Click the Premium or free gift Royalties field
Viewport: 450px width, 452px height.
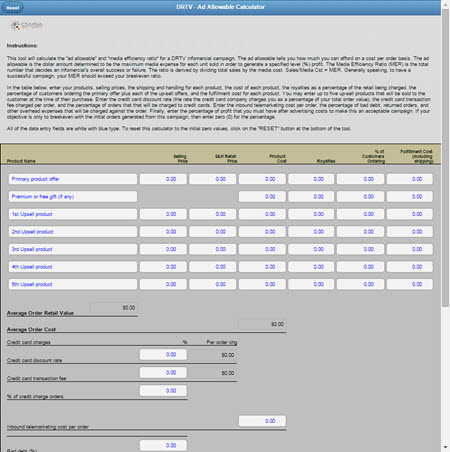click(311, 196)
